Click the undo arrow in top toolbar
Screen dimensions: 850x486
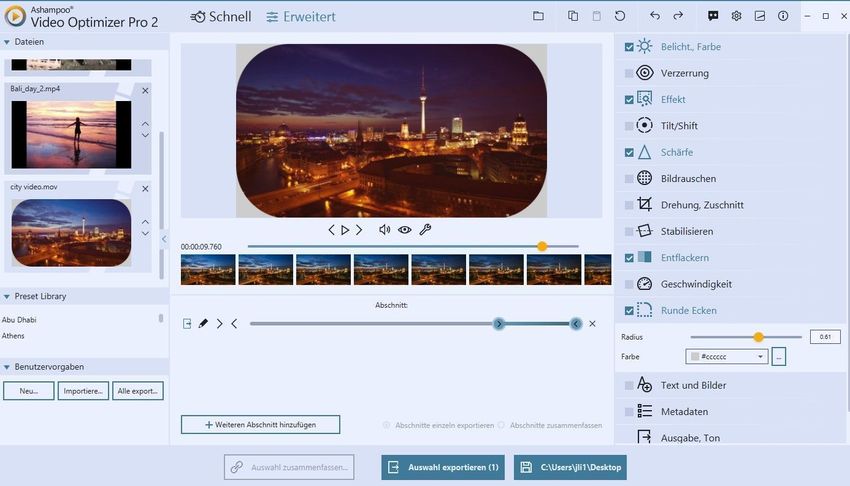coord(655,16)
